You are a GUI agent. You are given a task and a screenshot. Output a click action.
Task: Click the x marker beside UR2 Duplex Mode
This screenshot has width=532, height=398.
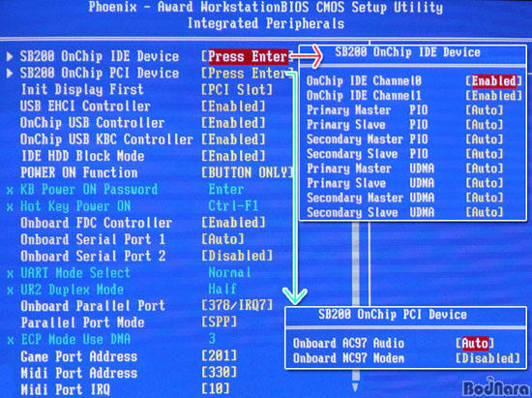(11, 291)
